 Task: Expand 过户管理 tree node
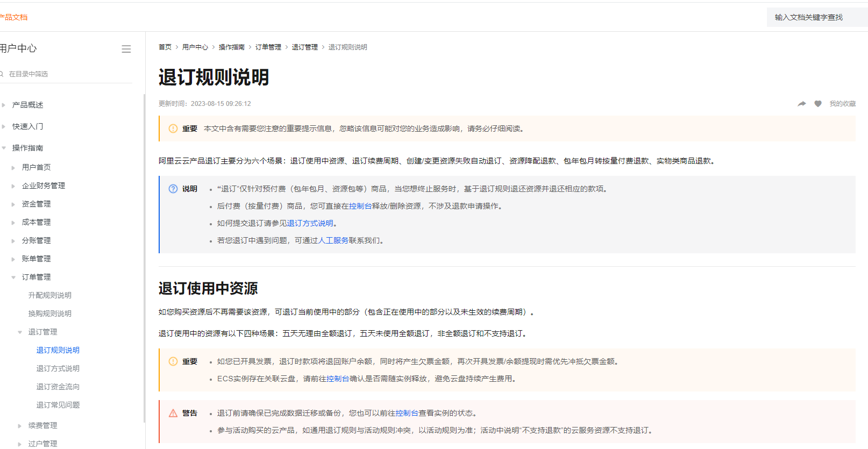[20, 444]
